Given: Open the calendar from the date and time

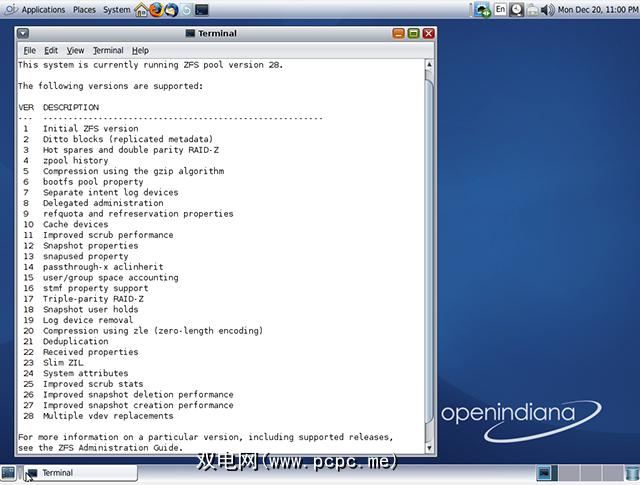Looking at the screenshot, I should [x=598, y=9].
